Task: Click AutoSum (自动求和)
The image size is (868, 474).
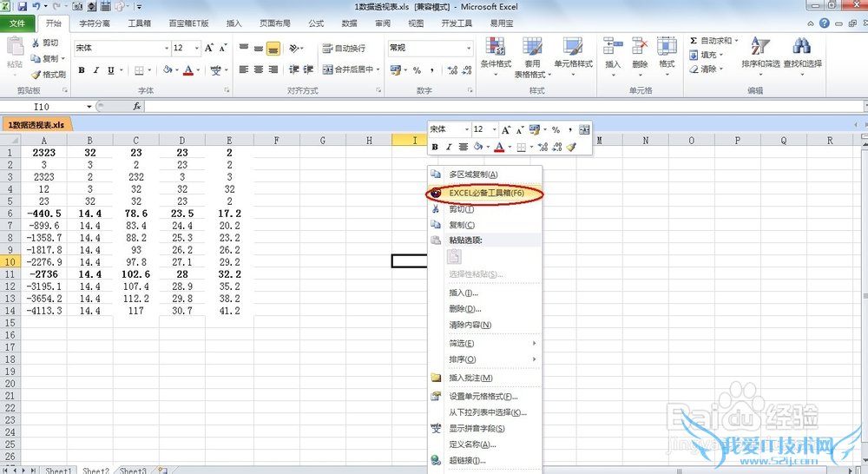Action: tap(713, 41)
